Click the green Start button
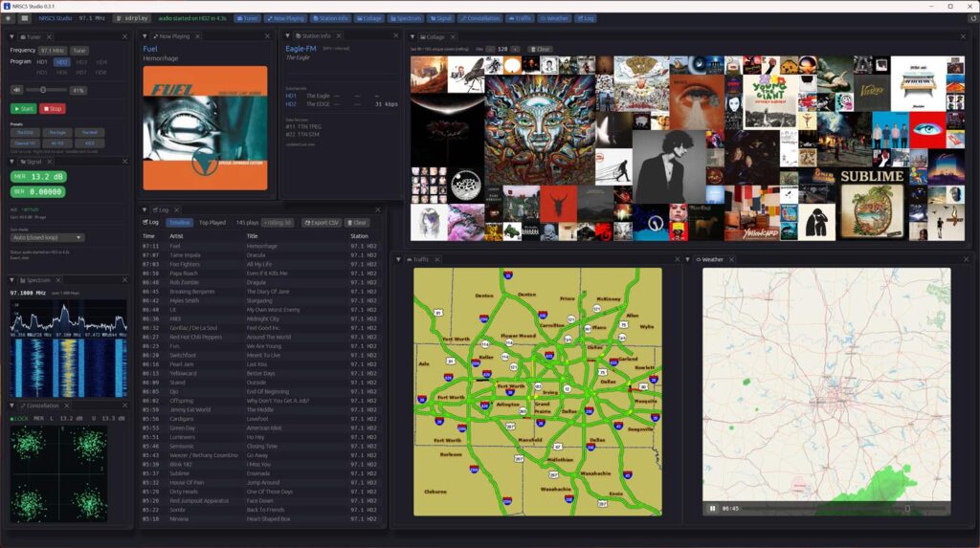980x548 pixels. click(x=24, y=109)
